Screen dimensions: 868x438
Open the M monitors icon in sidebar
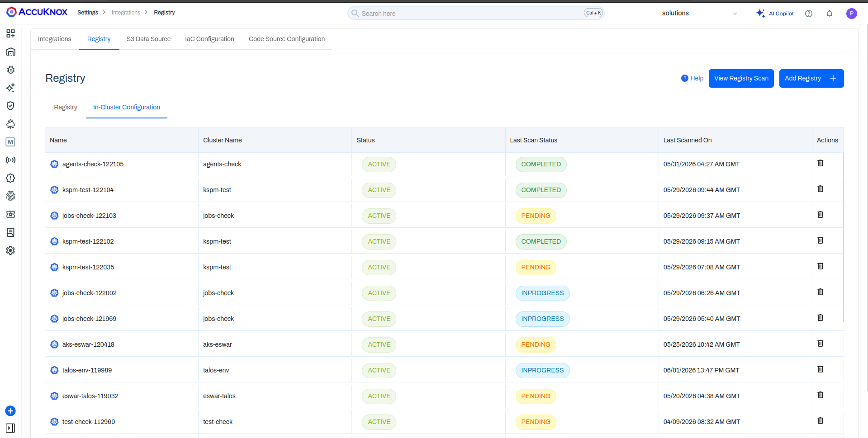point(10,142)
